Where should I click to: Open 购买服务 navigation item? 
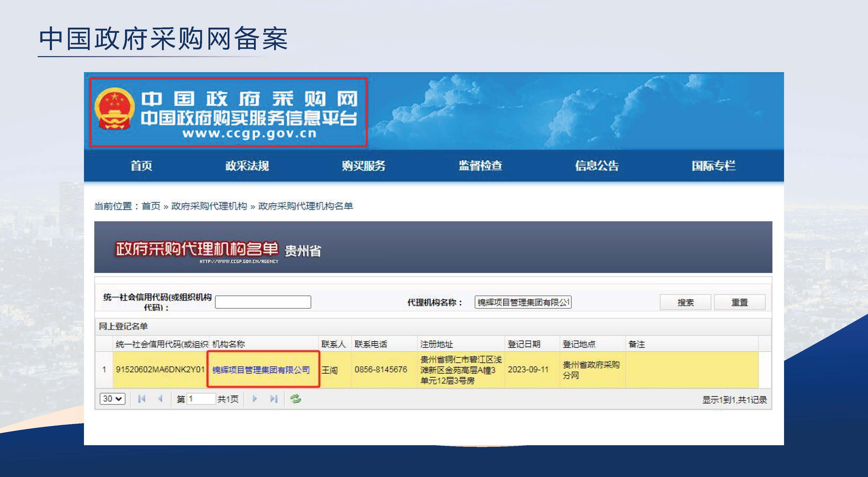pyautogui.click(x=363, y=166)
